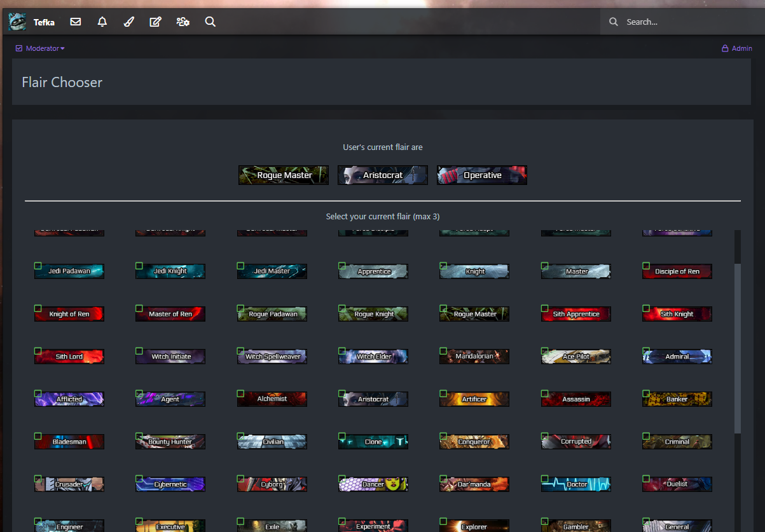Viewport: 765px width, 532px height.
Task: Select the Afflicted flair image
Action: [x=69, y=399]
